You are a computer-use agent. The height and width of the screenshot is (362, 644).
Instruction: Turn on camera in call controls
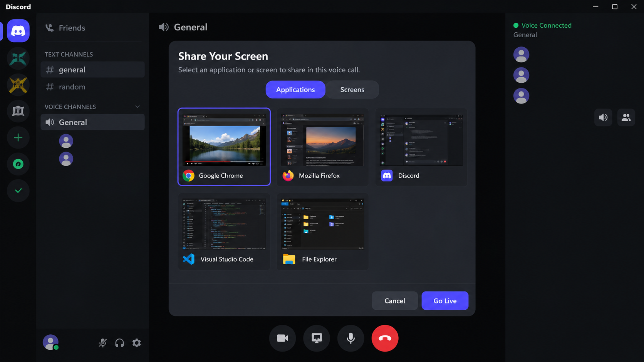click(283, 338)
